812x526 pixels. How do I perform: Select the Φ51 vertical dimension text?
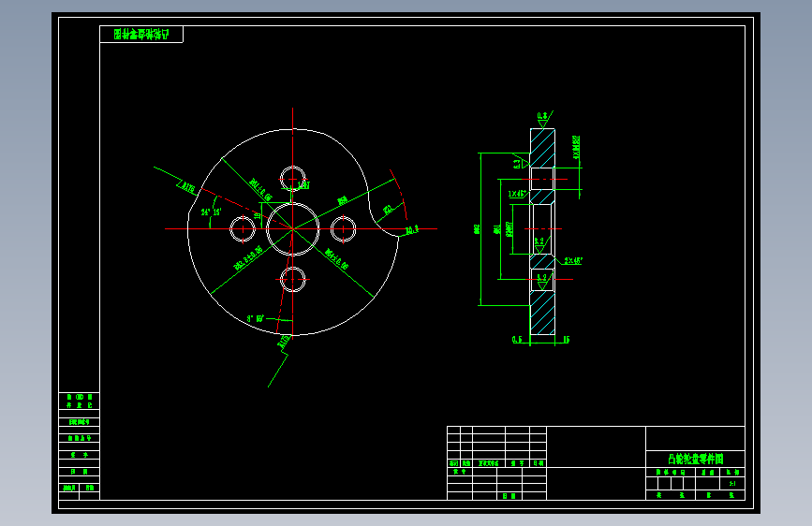(496, 229)
